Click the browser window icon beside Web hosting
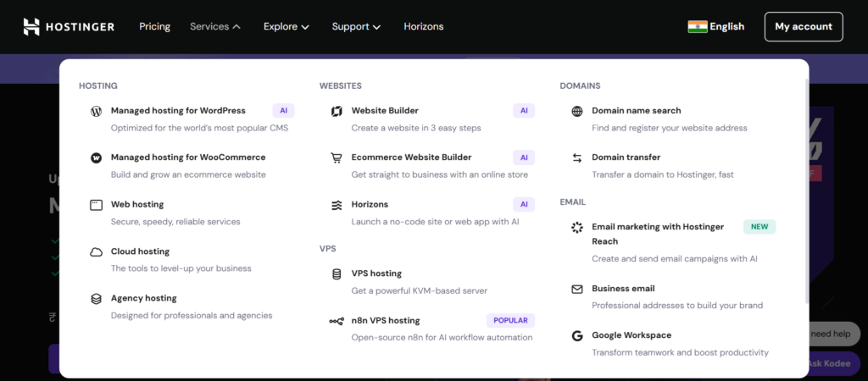Image resolution: width=868 pixels, height=381 pixels. [x=97, y=205]
